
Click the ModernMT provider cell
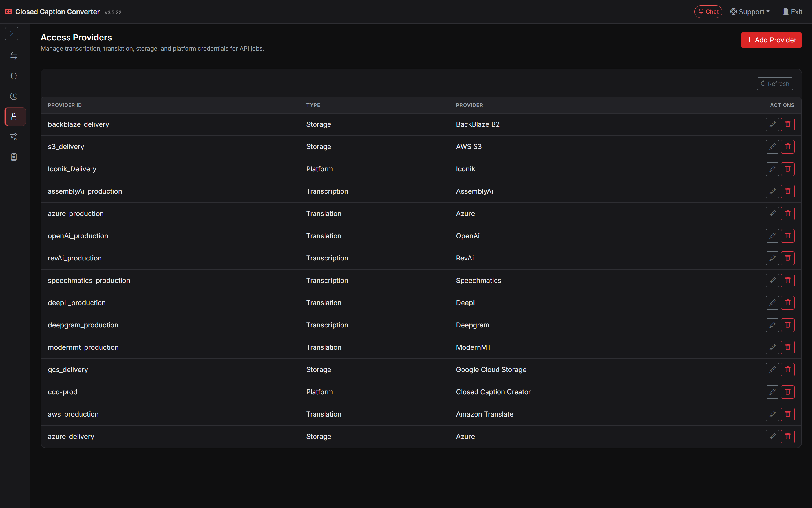(x=473, y=347)
